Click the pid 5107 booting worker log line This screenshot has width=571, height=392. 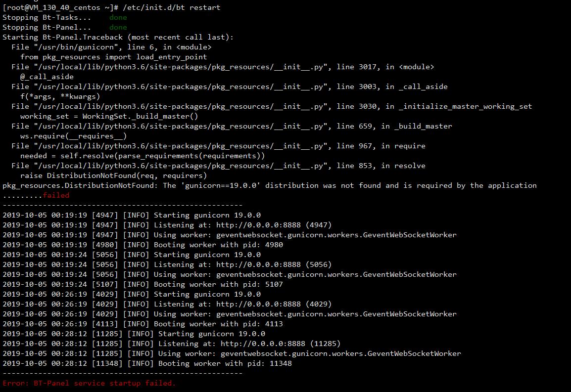(143, 284)
